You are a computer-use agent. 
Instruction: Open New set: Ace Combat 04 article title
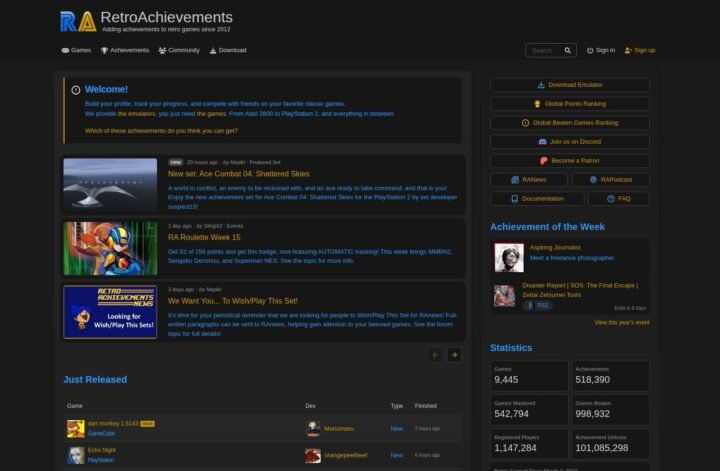pyautogui.click(x=238, y=174)
